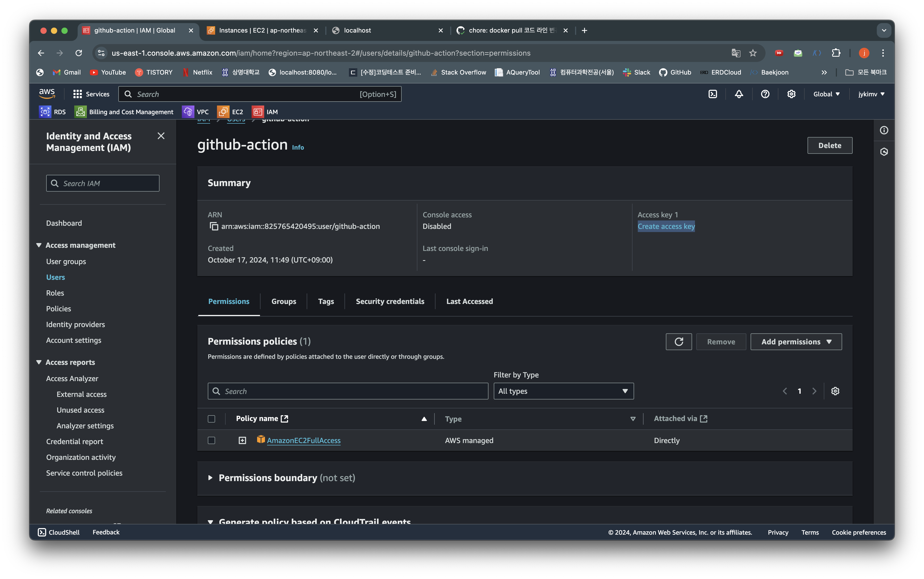Open the Services grid menu icon
This screenshot has width=924, height=579.
click(x=78, y=94)
